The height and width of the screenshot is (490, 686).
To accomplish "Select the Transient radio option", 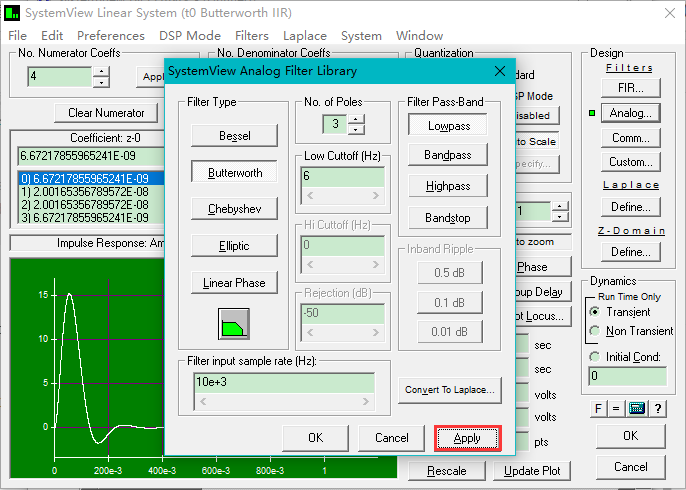I will (595, 312).
